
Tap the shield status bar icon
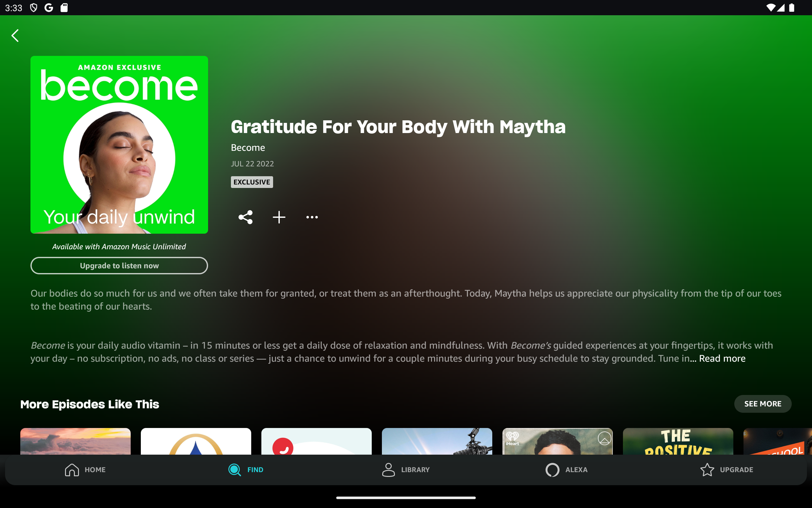pos(34,8)
